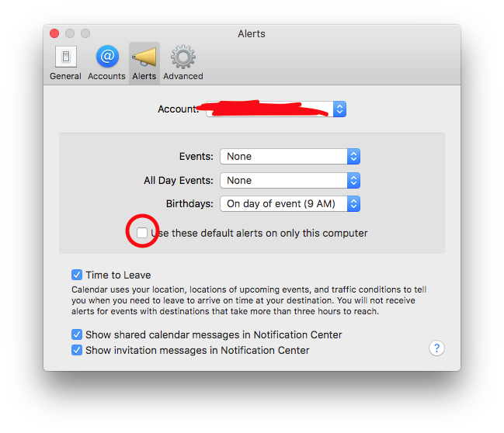Uncheck Show invitation messages in Notification Center

point(77,350)
